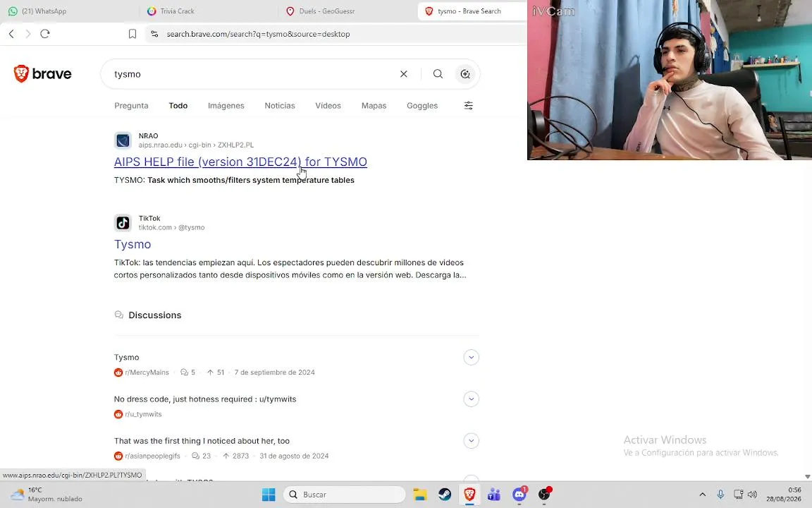Submit search with magnifier icon
The image size is (812, 508).
438,74
